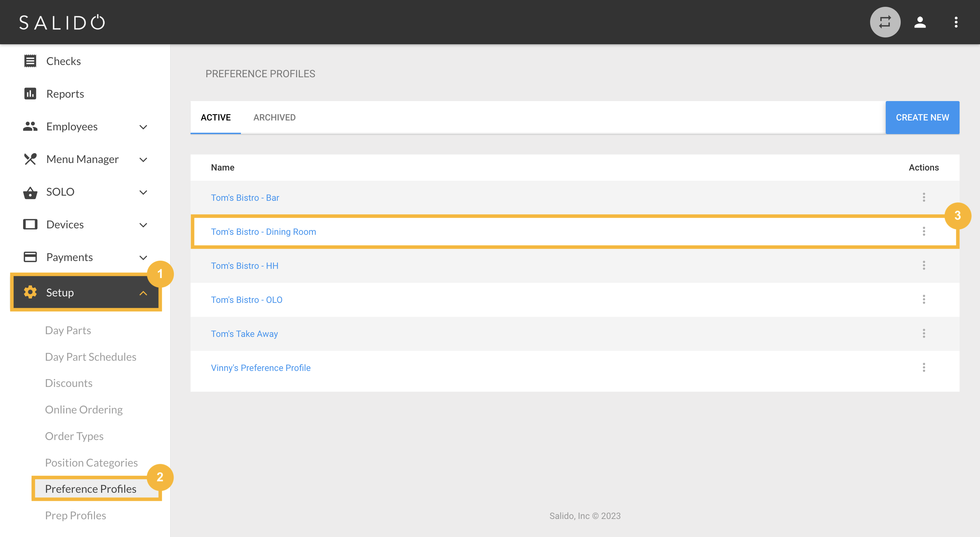The width and height of the screenshot is (980, 537).
Task: Click the Name column header
Action: 223,167
